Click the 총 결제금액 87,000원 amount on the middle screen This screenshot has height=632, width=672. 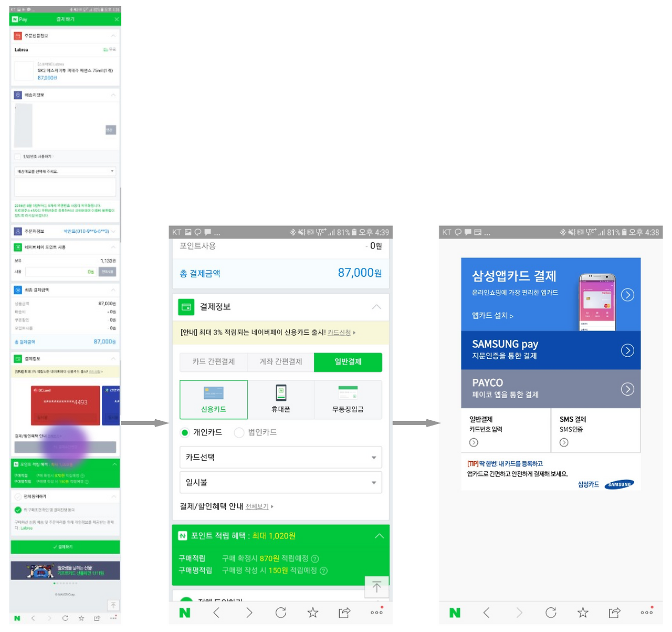(x=360, y=273)
